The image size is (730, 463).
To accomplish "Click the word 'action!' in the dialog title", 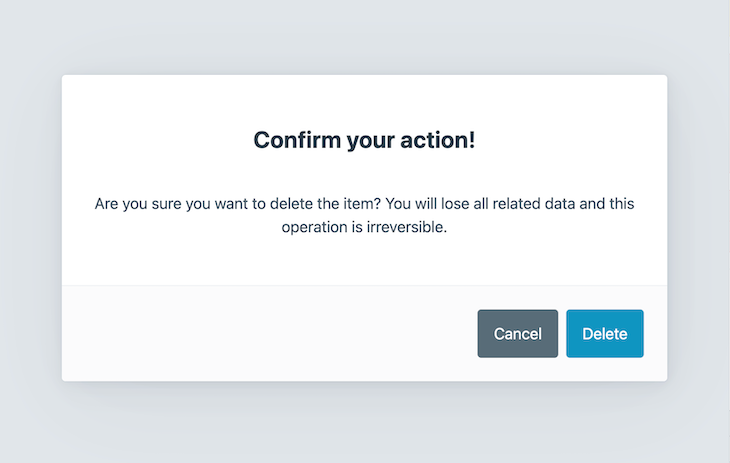I will pyautogui.click(x=437, y=140).
